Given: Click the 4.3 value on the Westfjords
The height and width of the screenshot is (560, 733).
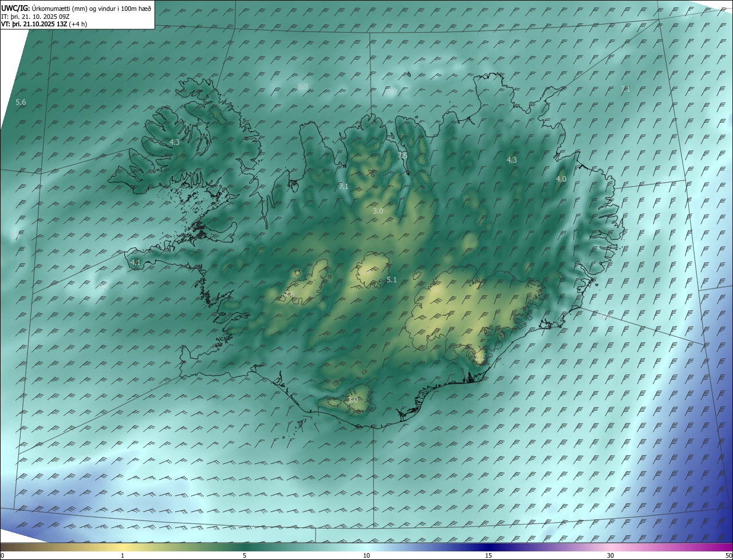Looking at the screenshot, I should coord(175,142).
